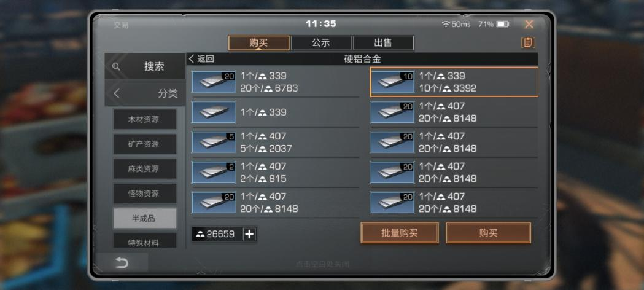The width and height of the screenshot is (644, 290).
Task: Select the alloy listing thumbnail with quantity 2
Action: click(x=214, y=173)
